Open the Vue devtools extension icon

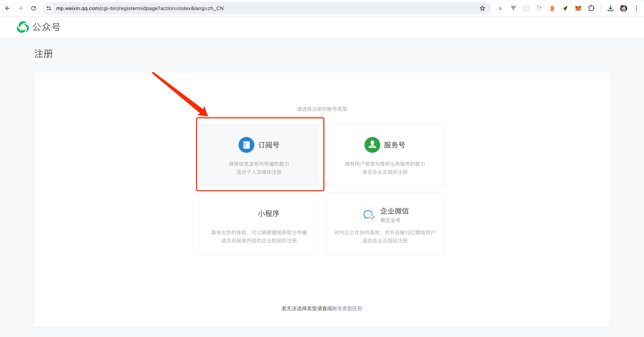[513, 8]
